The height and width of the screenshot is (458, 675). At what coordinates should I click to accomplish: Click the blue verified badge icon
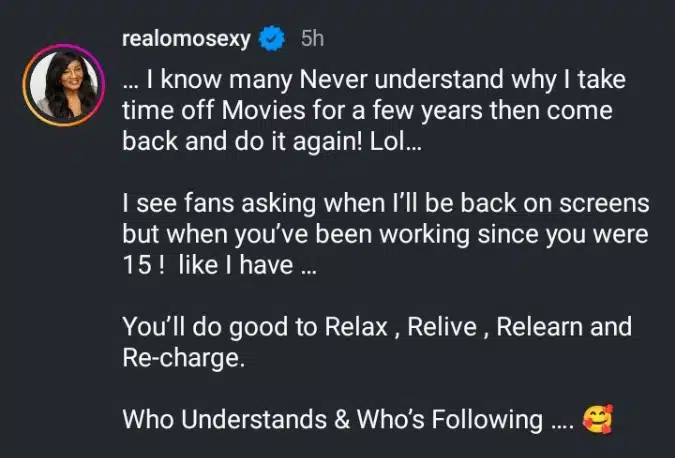pos(270,41)
